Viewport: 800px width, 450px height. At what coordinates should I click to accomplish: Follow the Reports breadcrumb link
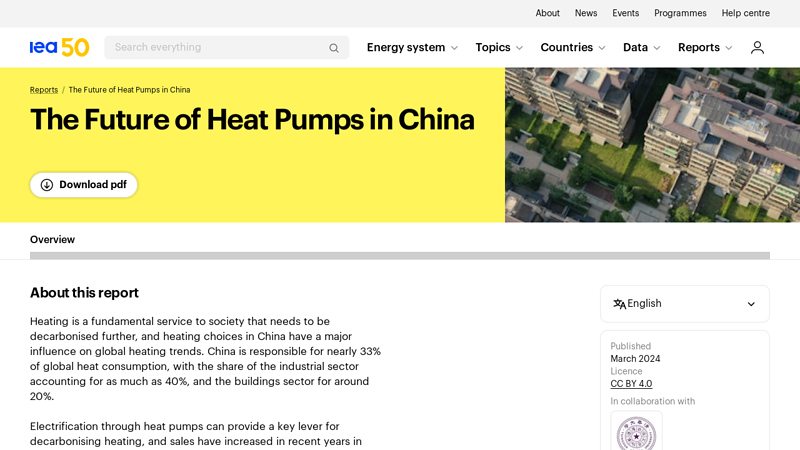[x=44, y=90]
